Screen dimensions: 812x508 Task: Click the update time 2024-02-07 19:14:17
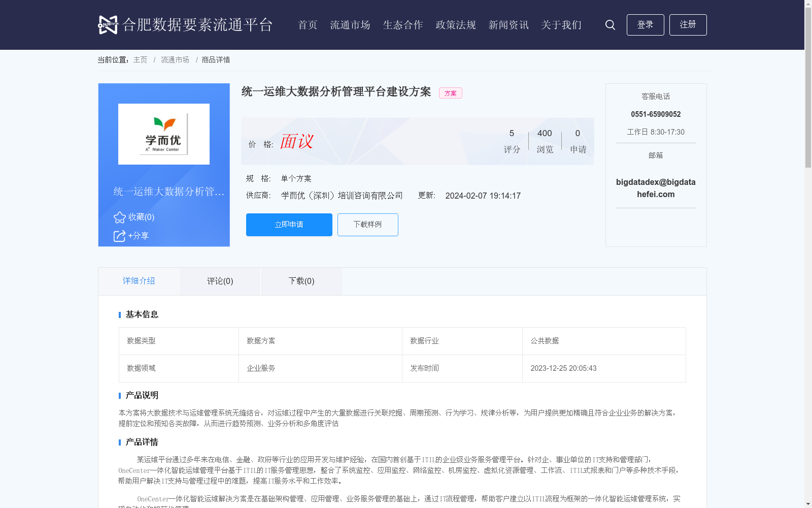click(x=483, y=196)
